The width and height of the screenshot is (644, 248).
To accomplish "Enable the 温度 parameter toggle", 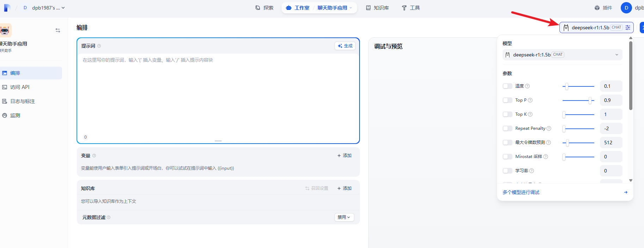I will point(508,86).
